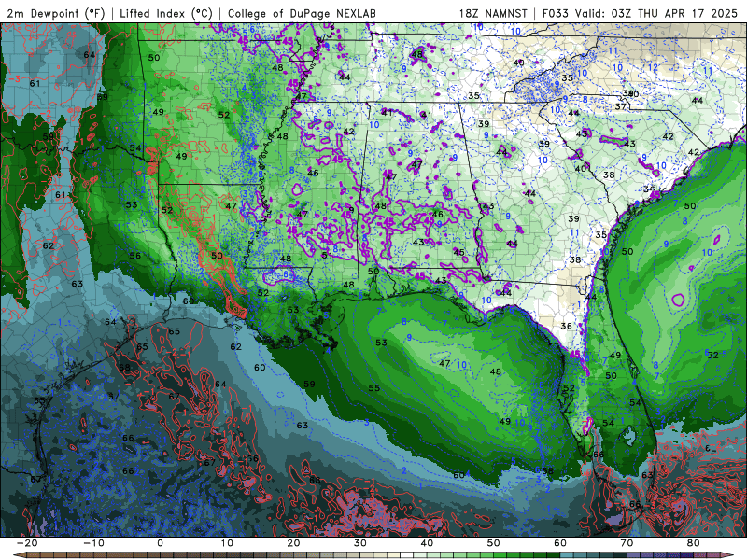Viewport: 747px width, 560px height.
Task: Click the '30' color scale label
Action: point(360,543)
